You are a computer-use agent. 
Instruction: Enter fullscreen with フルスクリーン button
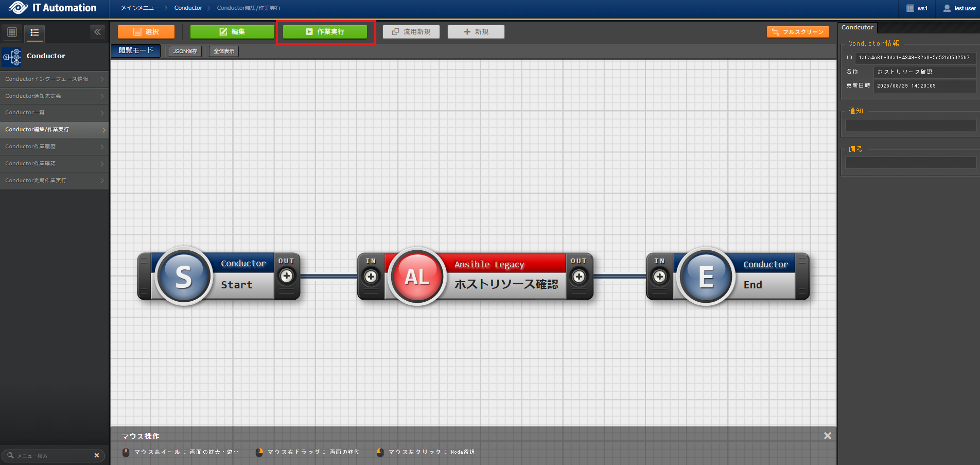pos(797,32)
